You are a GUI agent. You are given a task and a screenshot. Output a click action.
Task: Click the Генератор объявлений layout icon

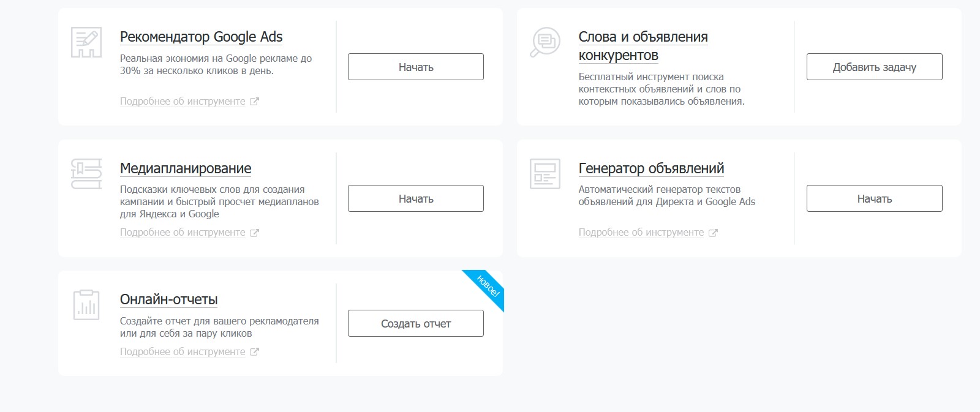tap(545, 174)
